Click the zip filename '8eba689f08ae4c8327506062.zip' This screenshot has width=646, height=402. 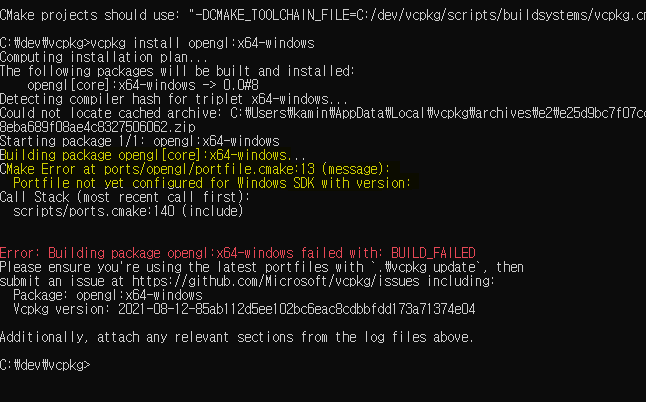tap(98, 127)
